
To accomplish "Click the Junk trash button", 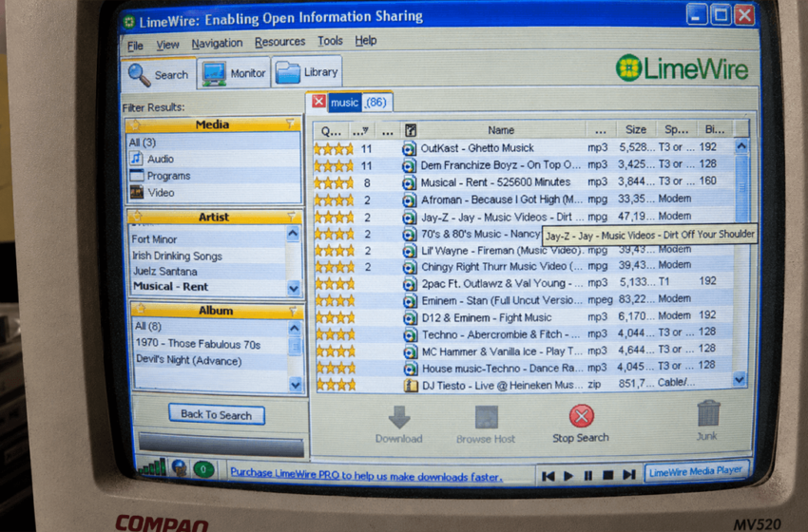I will (x=707, y=421).
